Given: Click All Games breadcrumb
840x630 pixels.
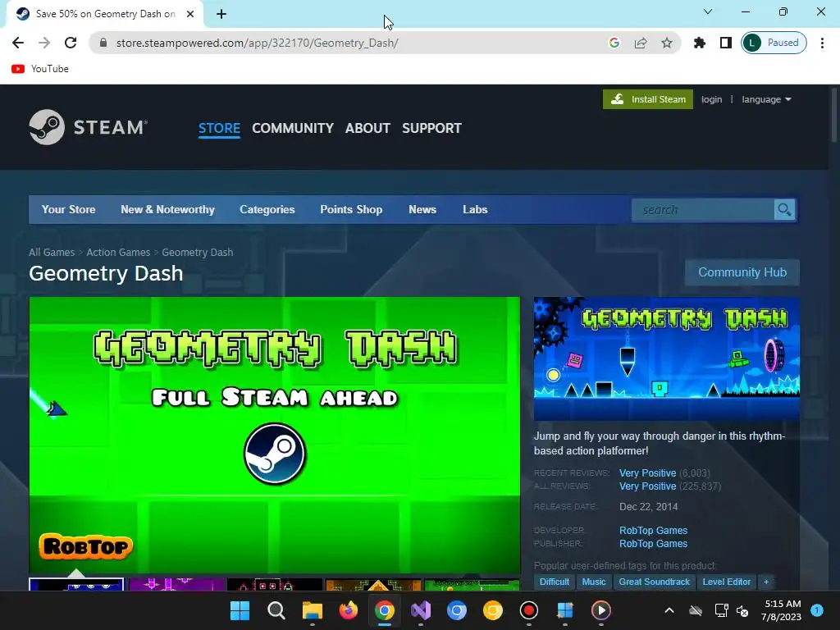Looking at the screenshot, I should point(52,253).
